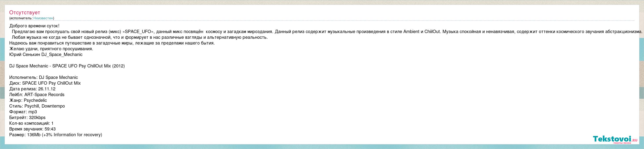Click 'Диск: SPACE UFO Psy ChillOut Mix' line
The height and width of the screenshot is (149, 644).
[x=45, y=83]
